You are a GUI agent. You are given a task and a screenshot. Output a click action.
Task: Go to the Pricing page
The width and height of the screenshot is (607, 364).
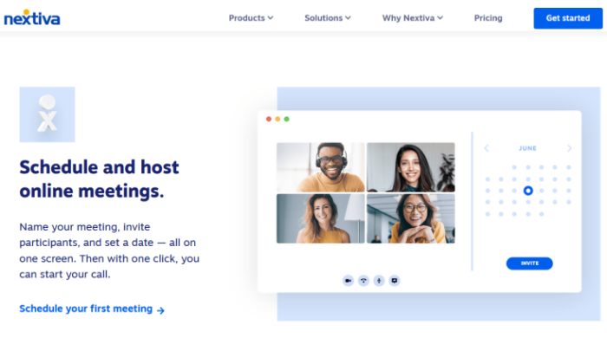tap(488, 18)
